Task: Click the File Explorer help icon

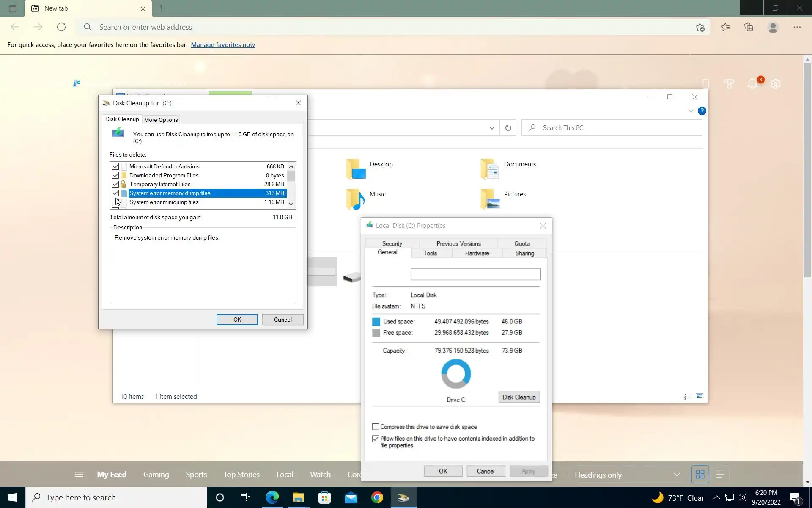Action: click(702, 111)
